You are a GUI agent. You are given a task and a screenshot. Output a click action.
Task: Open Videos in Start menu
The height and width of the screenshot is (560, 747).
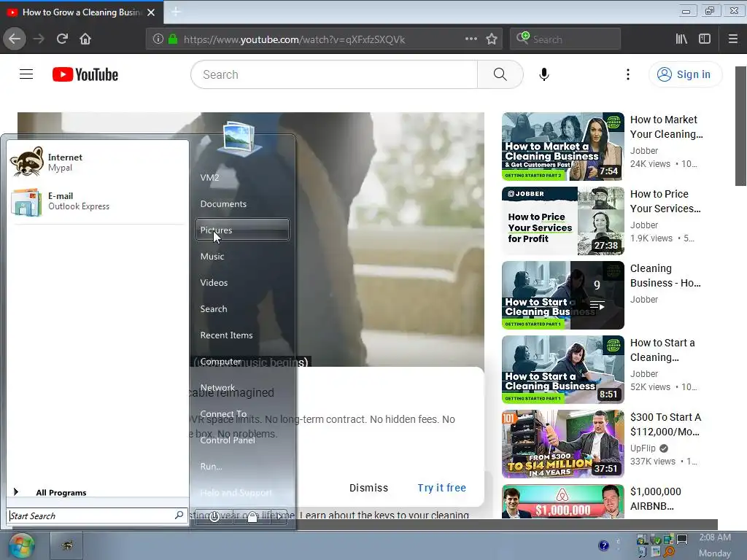[241, 282]
